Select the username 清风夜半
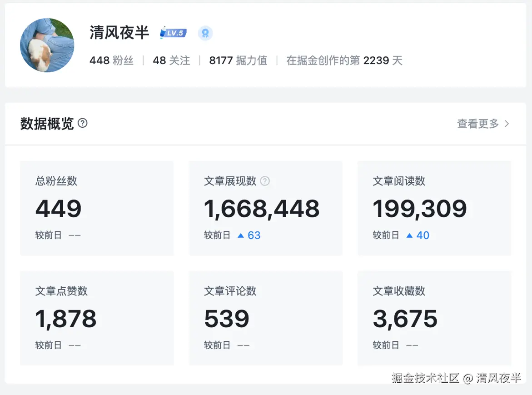Screen dimensions: 532x395 tap(119, 33)
